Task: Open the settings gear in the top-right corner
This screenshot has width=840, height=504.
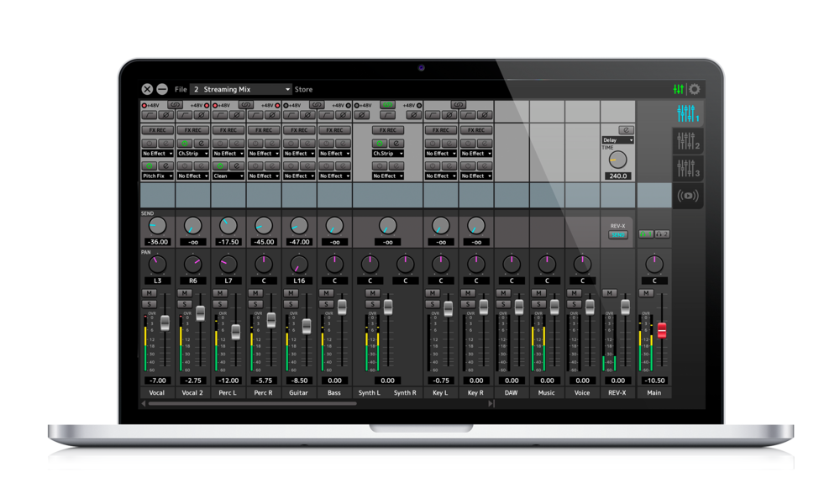Action: coord(694,89)
